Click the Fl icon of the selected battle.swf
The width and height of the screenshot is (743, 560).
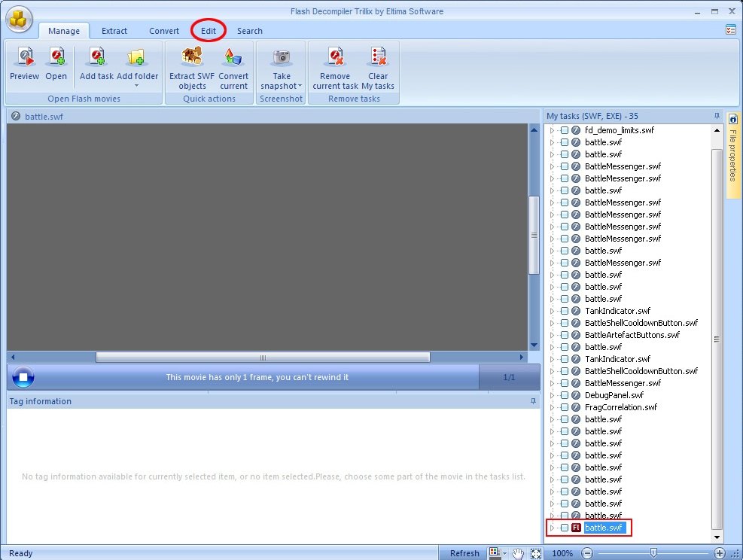point(576,528)
